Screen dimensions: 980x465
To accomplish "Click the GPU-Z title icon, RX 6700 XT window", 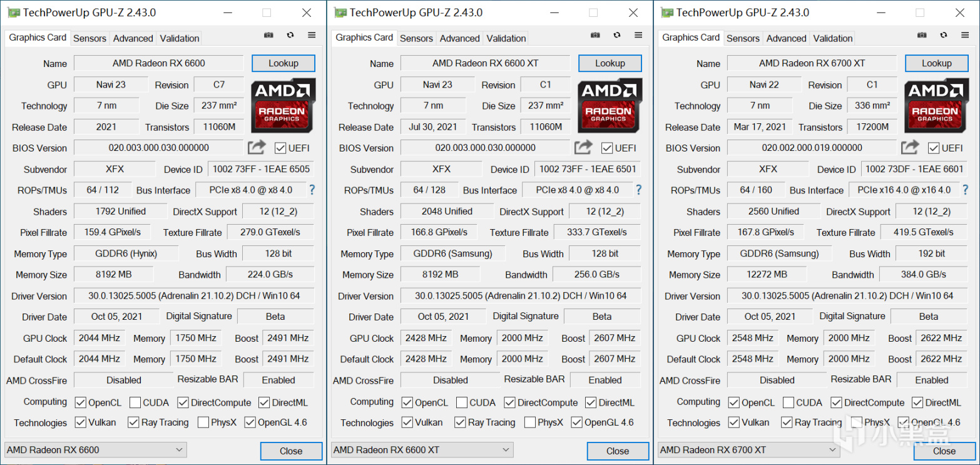I will pos(666,13).
